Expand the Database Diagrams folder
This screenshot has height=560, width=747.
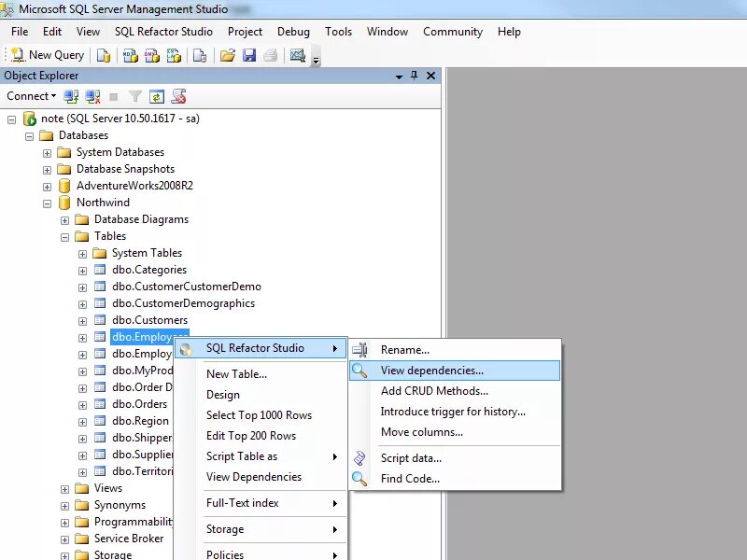pos(64,220)
